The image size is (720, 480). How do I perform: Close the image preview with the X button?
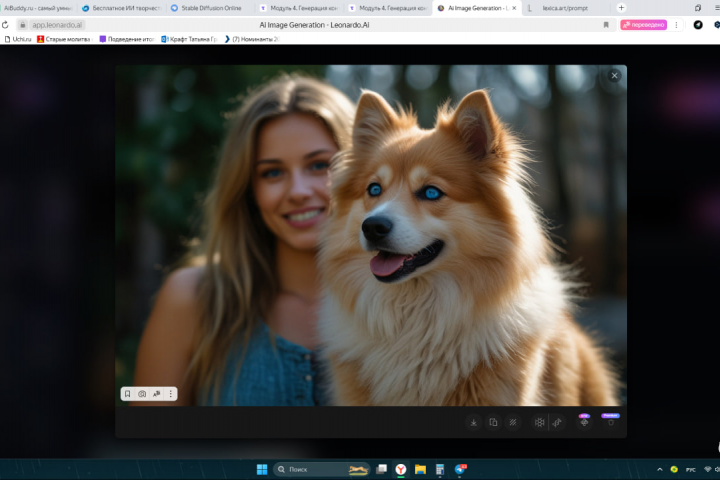614,76
